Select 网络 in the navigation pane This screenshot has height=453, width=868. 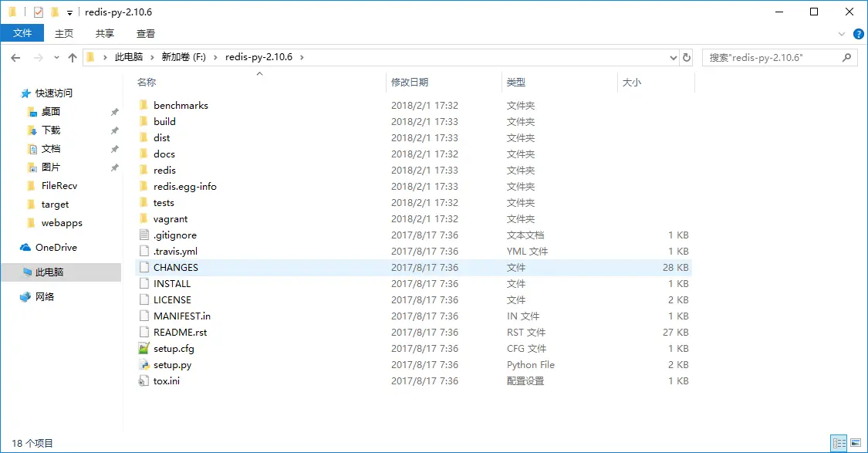pyautogui.click(x=44, y=297)
